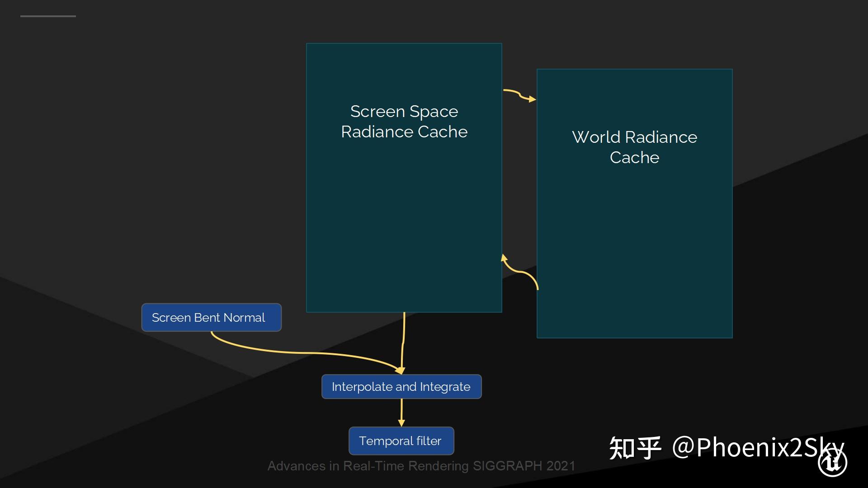Click the arrow from Screen Space to World Radiance Cache
This screenshot has width=868, height=488.
pyautogui.click(x=519, y=94)
